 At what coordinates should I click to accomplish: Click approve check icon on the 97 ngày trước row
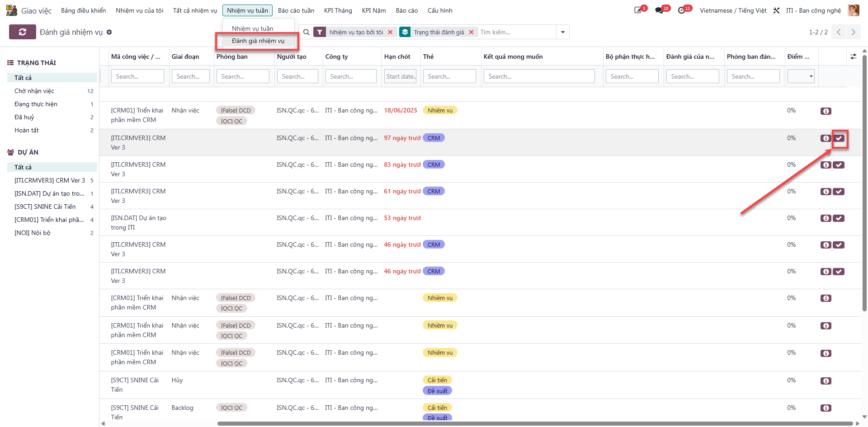839,138
